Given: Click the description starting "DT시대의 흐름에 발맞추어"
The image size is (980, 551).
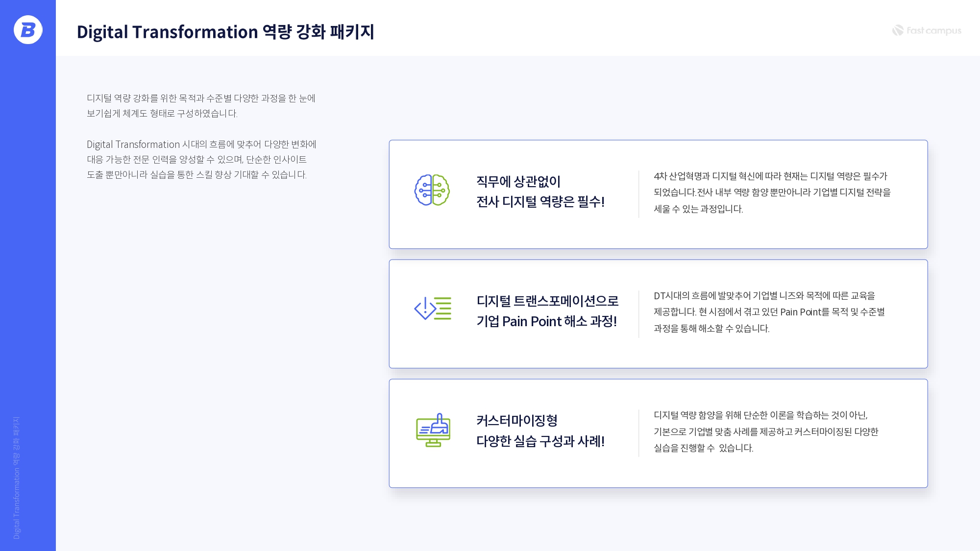Looking at the screenshot, I should tap(769, 312).
